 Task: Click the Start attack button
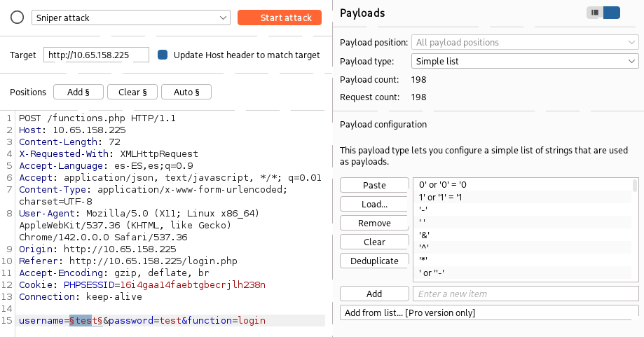280,18
